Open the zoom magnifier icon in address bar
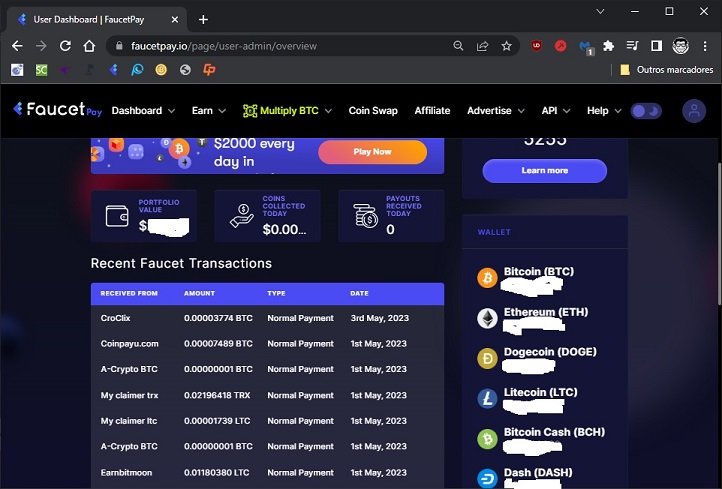 [458, 46]
